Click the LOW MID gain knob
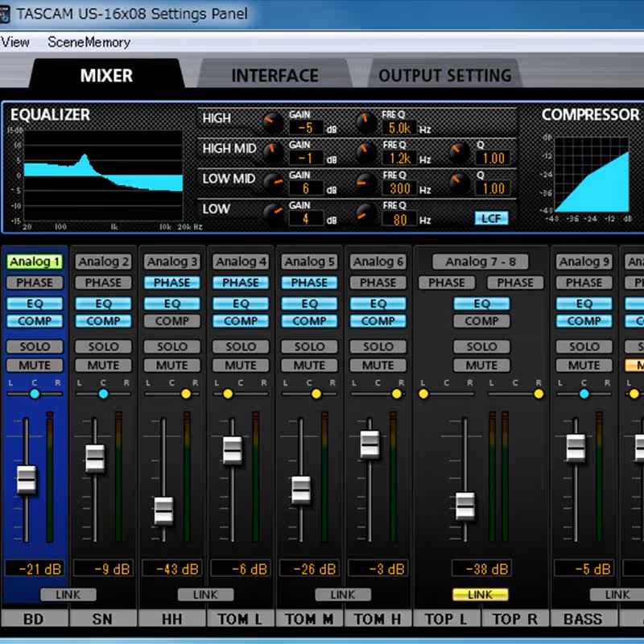This screenshot has height=644, width=644. point(273,183)
